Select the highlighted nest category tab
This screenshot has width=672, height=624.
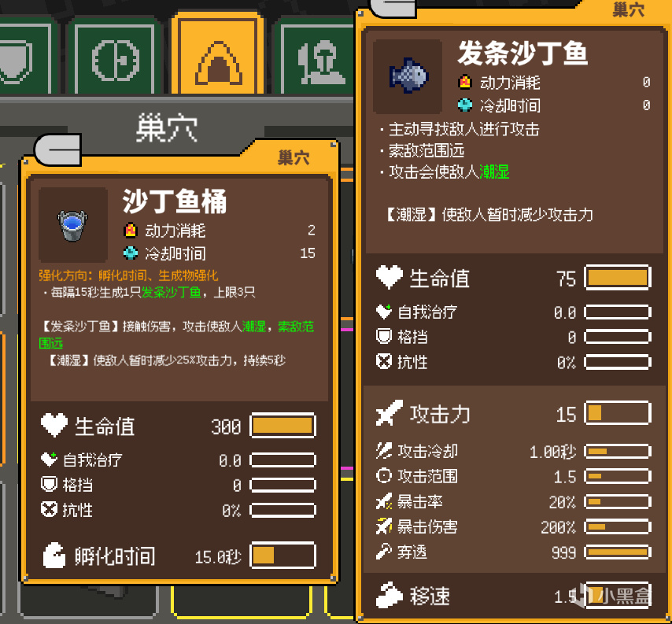(218, 55)
